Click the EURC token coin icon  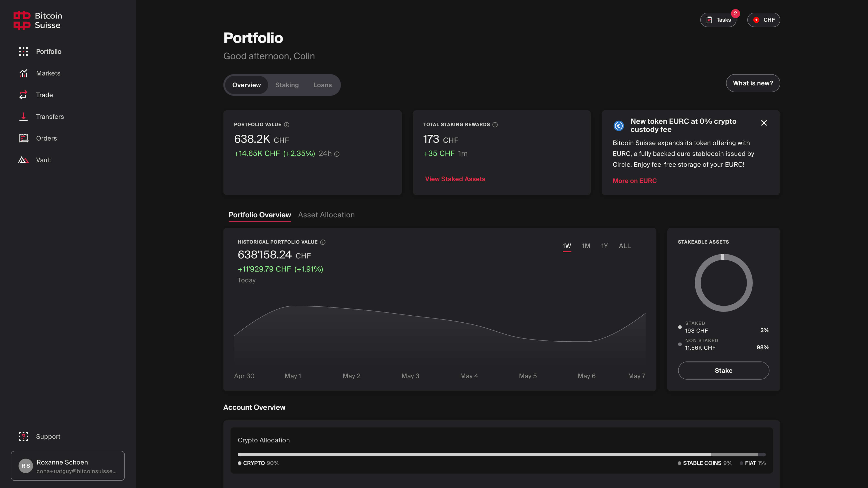point(618,126)
